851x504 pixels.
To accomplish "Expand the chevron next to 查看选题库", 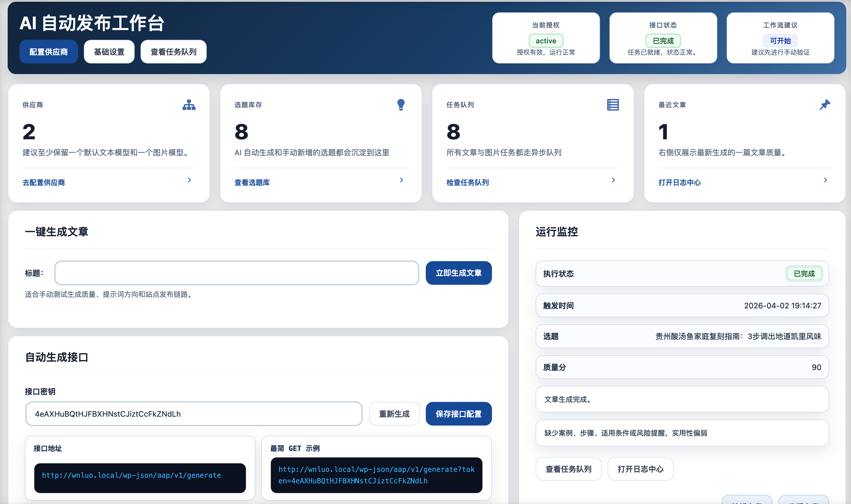I will [401, 180].
